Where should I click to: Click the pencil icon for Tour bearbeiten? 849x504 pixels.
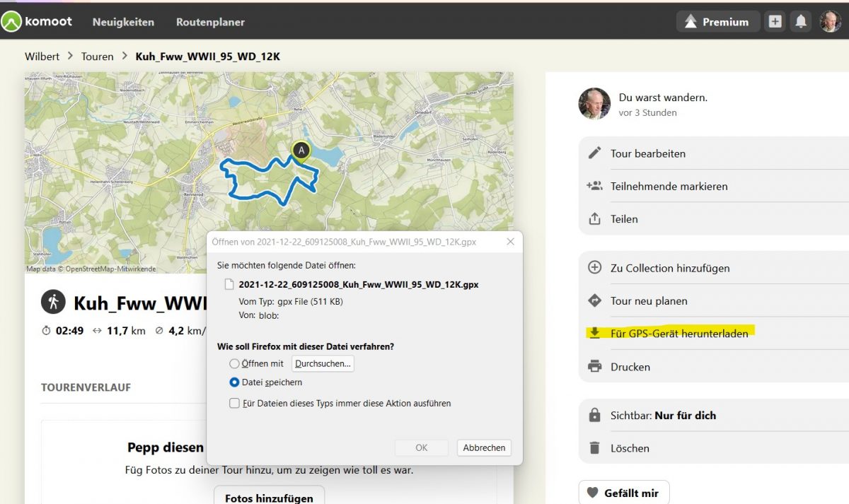click(x=595, y=153)
